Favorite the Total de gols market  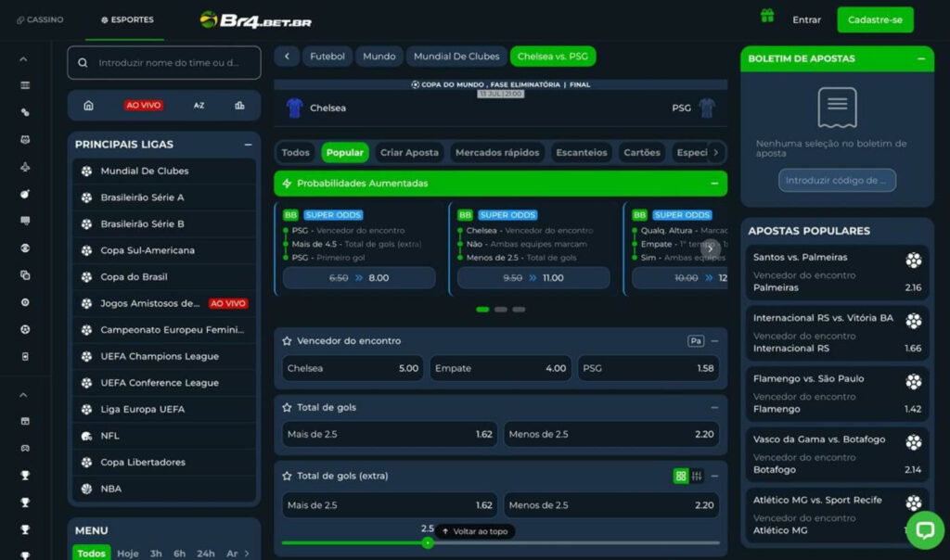coord(287,407)
